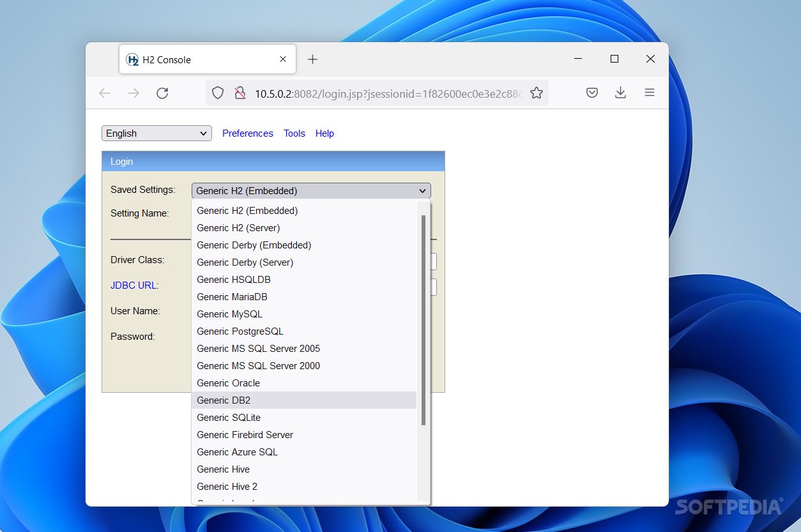The image size is (801, 532).
Task: Select Generic Oracle entry
Action: (x=304, y=383)
